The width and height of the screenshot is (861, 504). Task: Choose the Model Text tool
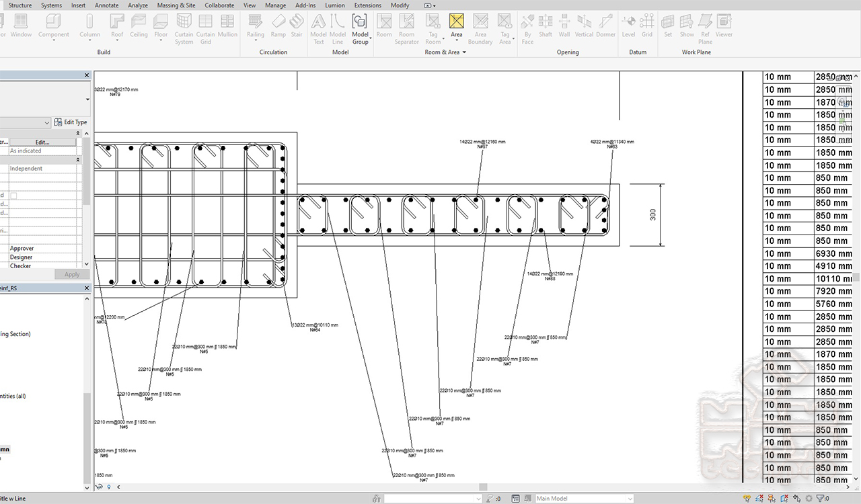318,30
